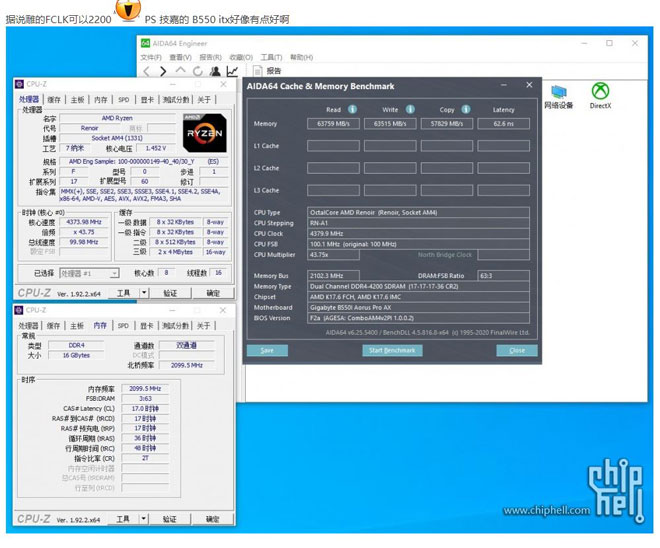Screen dimensions: 660x548
Task: Click the AIDA64 forward navigation arrow
Action: (x=163, y=71)
